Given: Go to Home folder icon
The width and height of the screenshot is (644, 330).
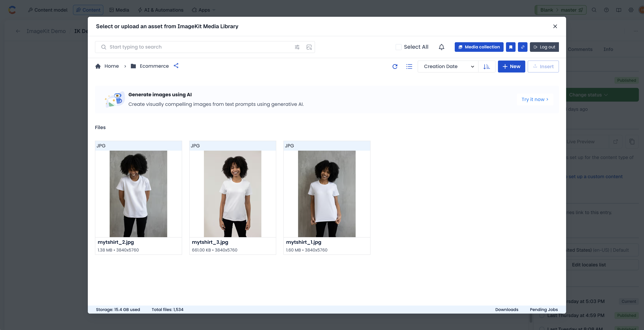Looking at the screenshot, I should (98, 66).
